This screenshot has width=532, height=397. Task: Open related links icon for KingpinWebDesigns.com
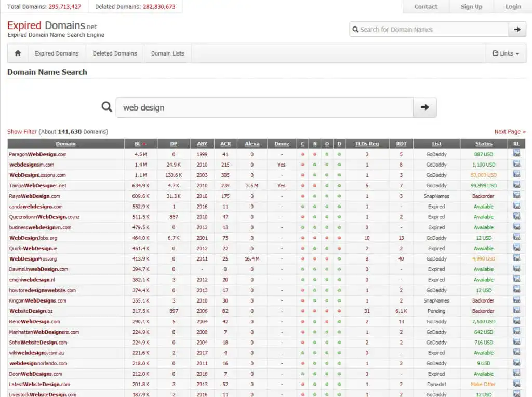pos(516,300)
